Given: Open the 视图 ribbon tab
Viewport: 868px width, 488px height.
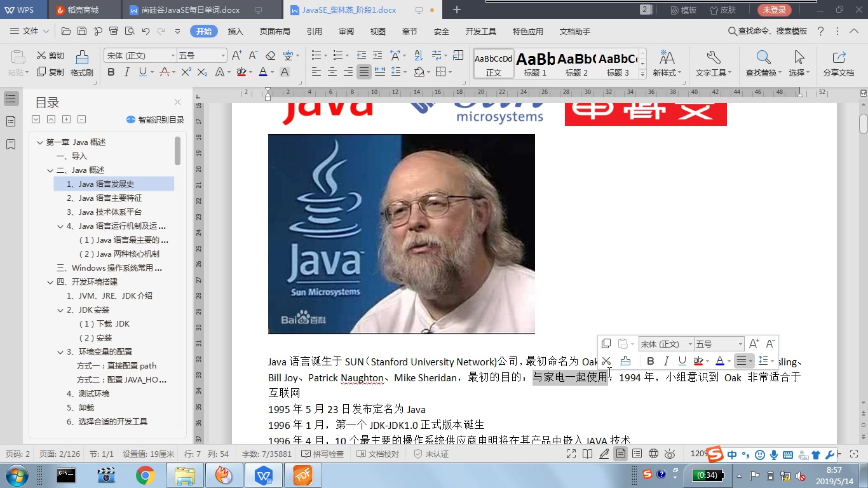Looking at the screenshot, I should click(378, 31).
